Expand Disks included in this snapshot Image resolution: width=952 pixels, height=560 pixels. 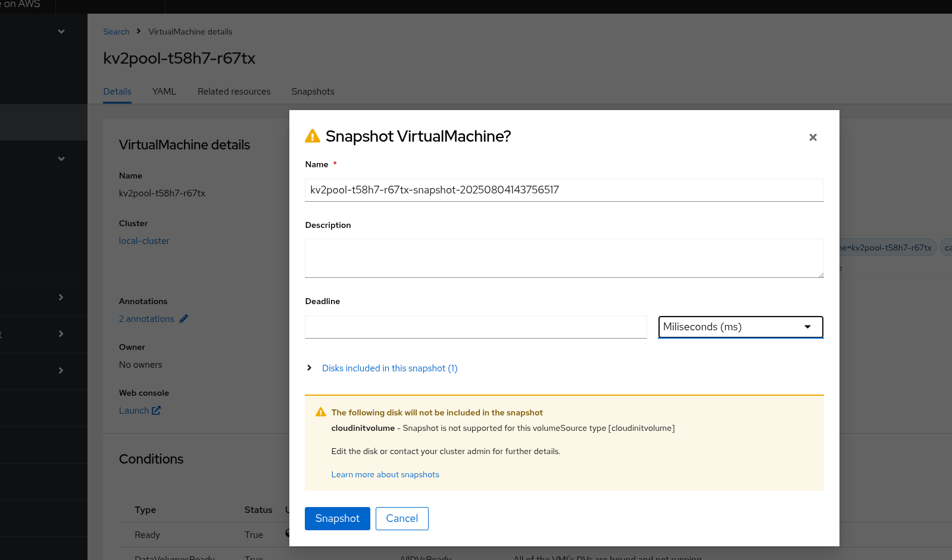pyautogui.click(x=310, y=368)
